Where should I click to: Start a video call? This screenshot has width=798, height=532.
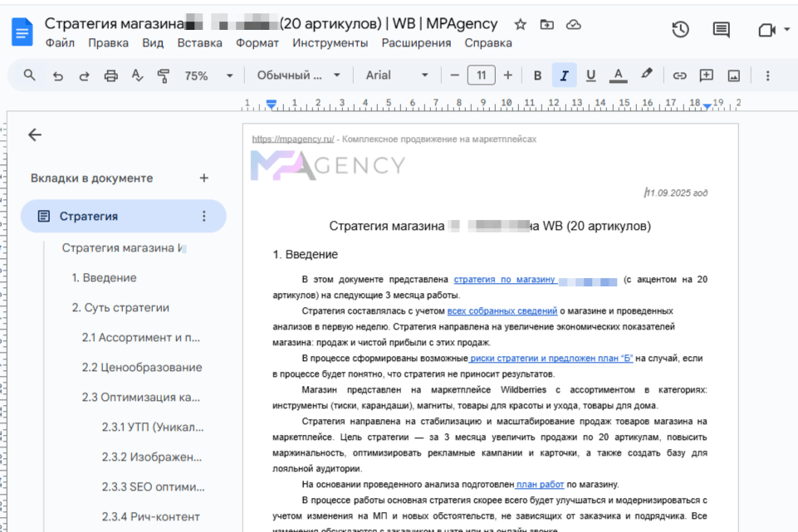click(766, 30)
